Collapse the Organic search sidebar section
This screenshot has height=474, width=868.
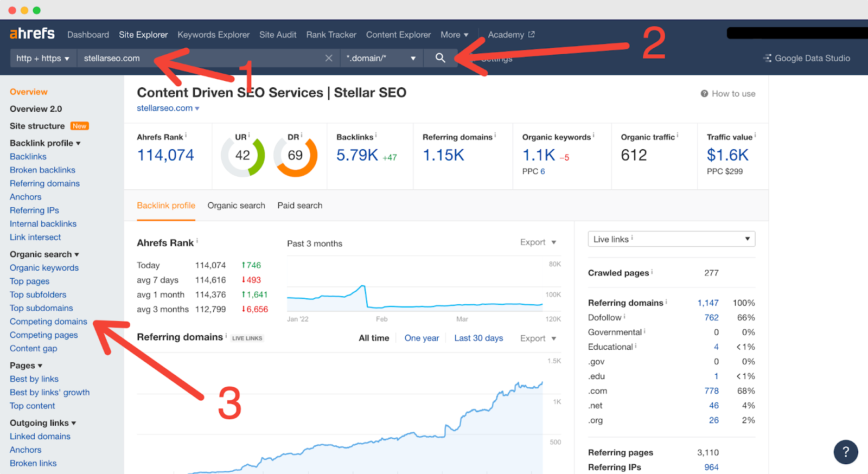click(x=44, y=254)
